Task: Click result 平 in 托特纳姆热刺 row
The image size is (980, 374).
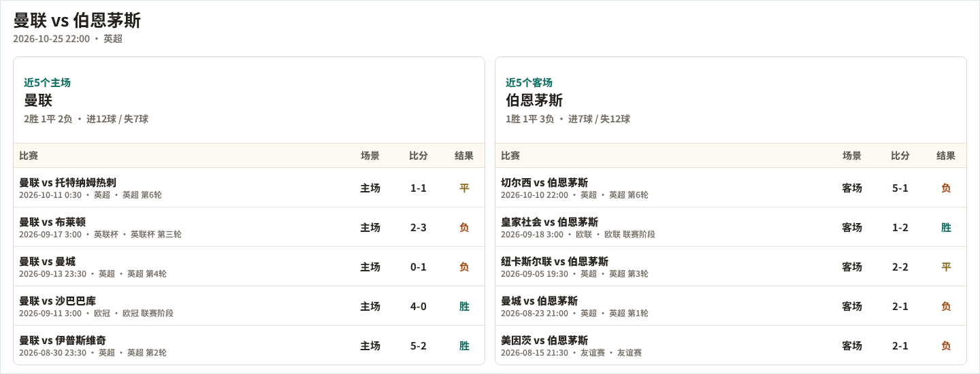Action: point(464,188)
